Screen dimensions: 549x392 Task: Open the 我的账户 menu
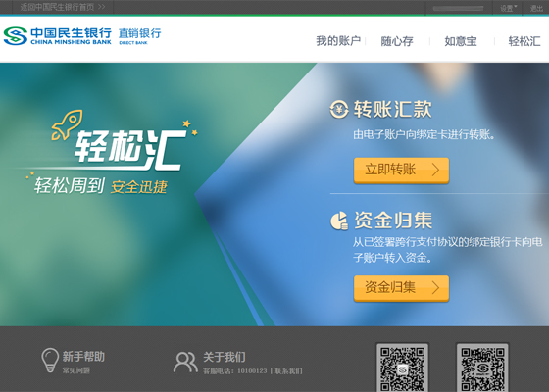pyautogui.click(x=338, y=41)
